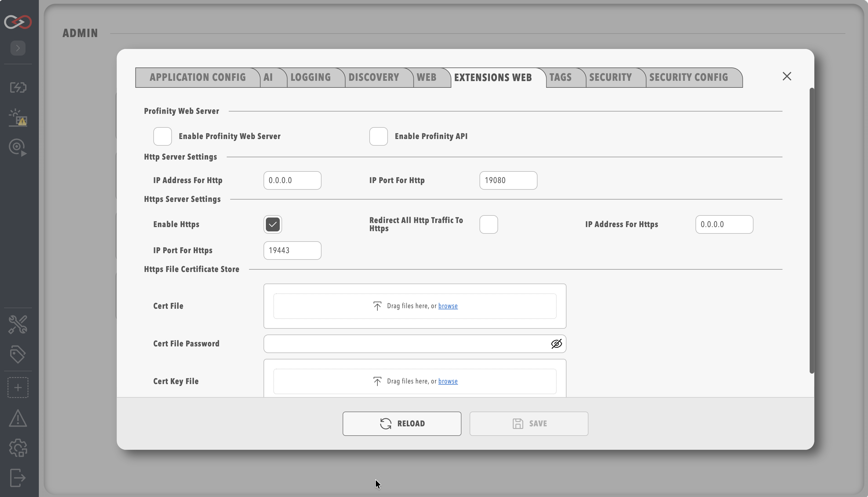
Task: Switch to the Application Config tab
Action: pos(197,78)
